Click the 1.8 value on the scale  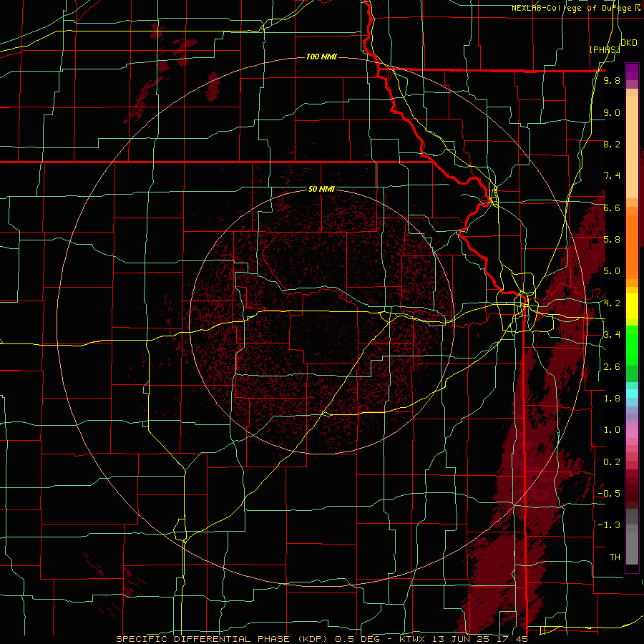612,399
